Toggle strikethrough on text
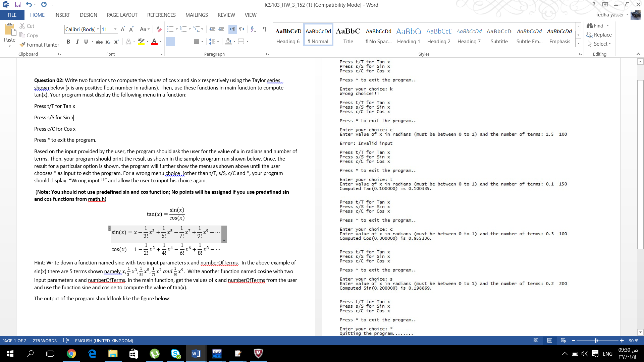The image size is (644, 362). tap(99, 42)
